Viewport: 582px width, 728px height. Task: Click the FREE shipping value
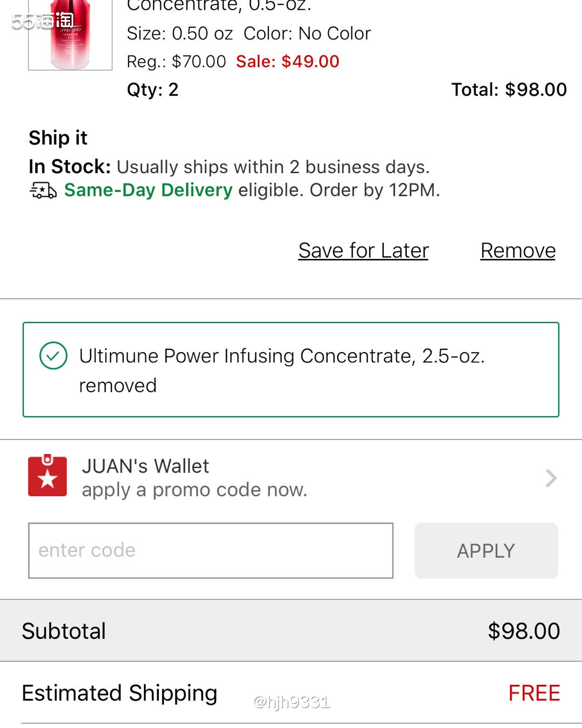pyautogui.click(x=535, y=693)
